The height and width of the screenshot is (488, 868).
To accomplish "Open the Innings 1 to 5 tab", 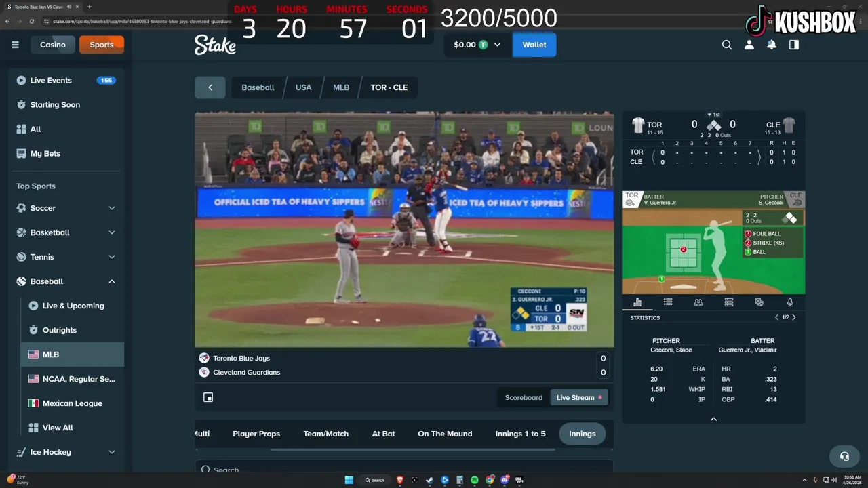I will click(520, 434).
